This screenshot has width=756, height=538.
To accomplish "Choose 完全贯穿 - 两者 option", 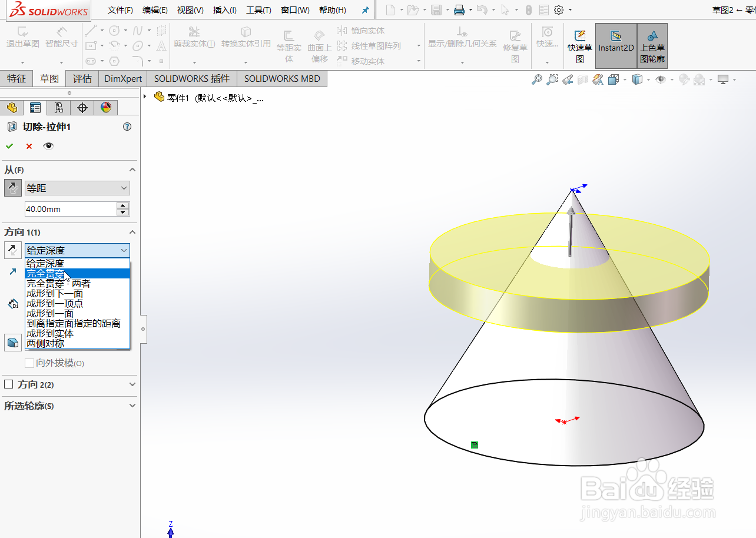I will click(77, 284).
